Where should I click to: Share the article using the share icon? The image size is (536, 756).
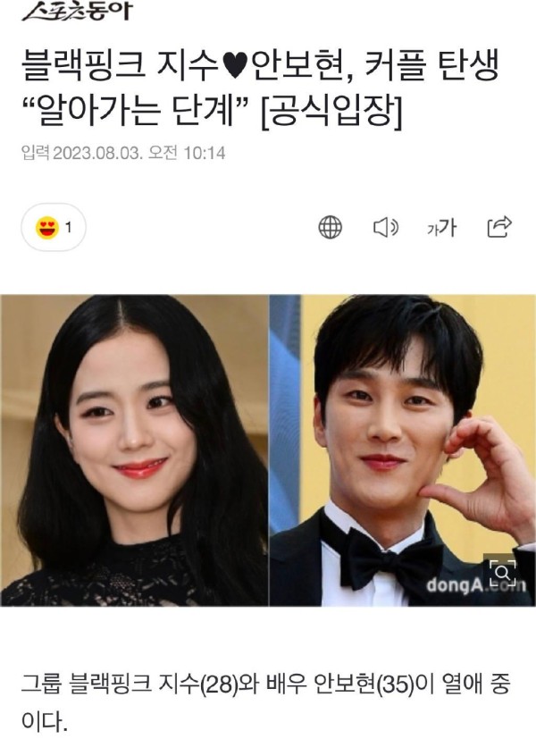tap(499, 227)
